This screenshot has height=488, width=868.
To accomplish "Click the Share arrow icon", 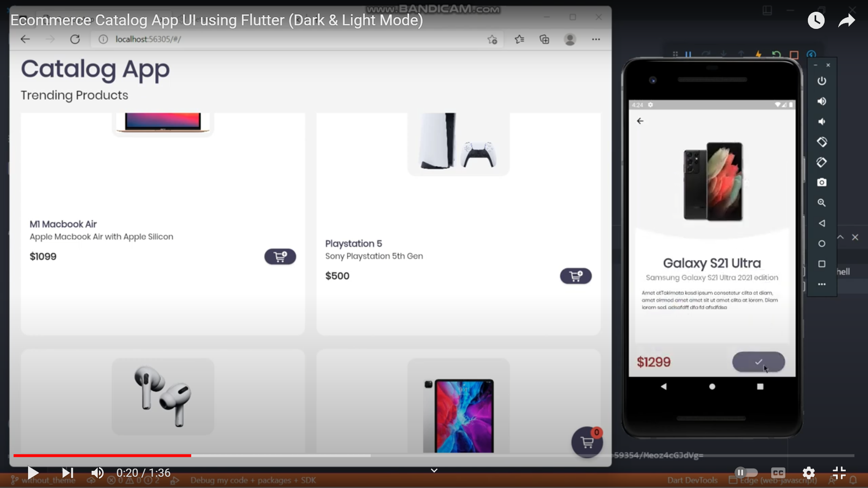I will click(846, 20).
